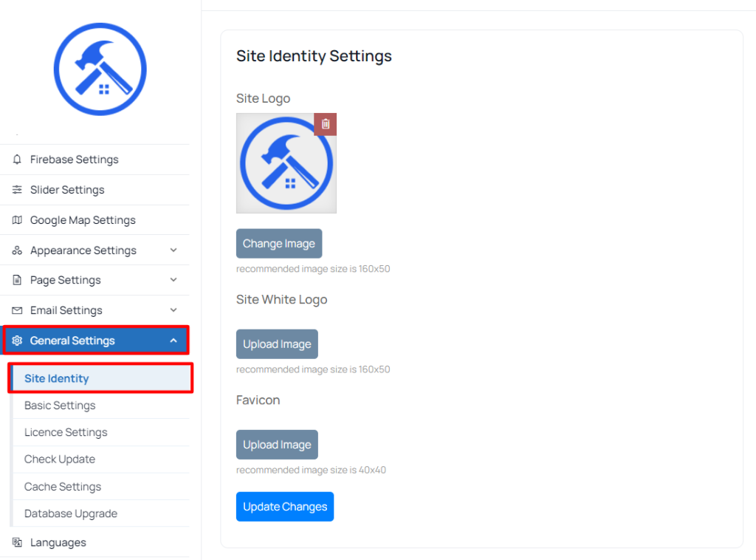The height and width of the screenshot is (560, 756).
Task: Click the Appearance Settings icon
Action: (x=17, y=250)
